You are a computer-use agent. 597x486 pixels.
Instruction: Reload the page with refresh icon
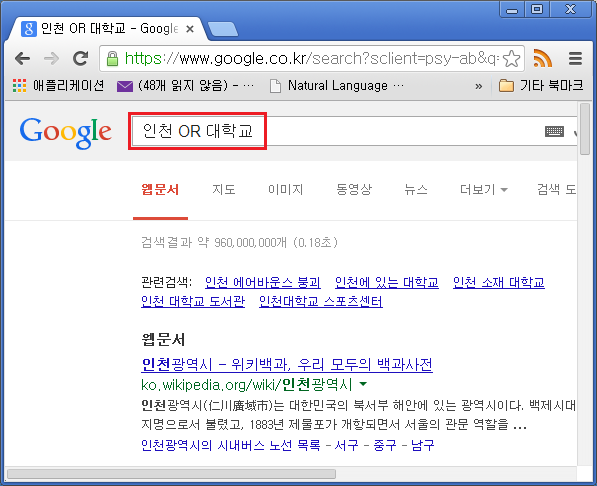click(80, 58)
